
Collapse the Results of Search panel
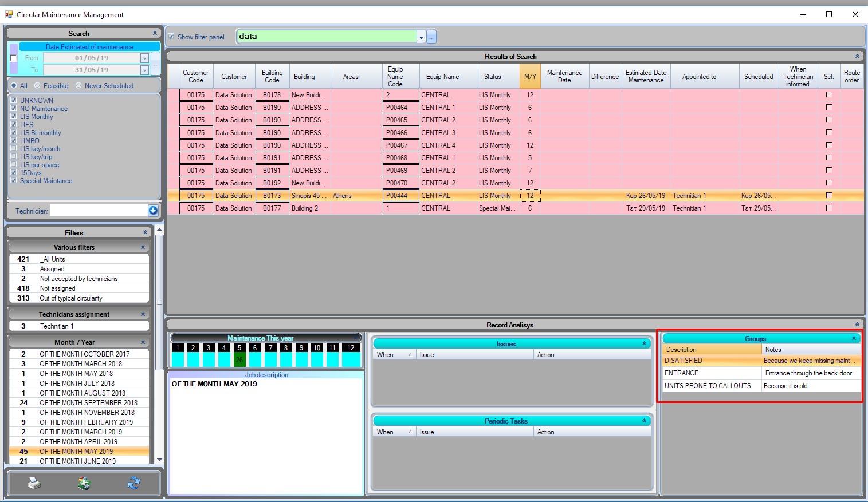click(x=857, y=57)
